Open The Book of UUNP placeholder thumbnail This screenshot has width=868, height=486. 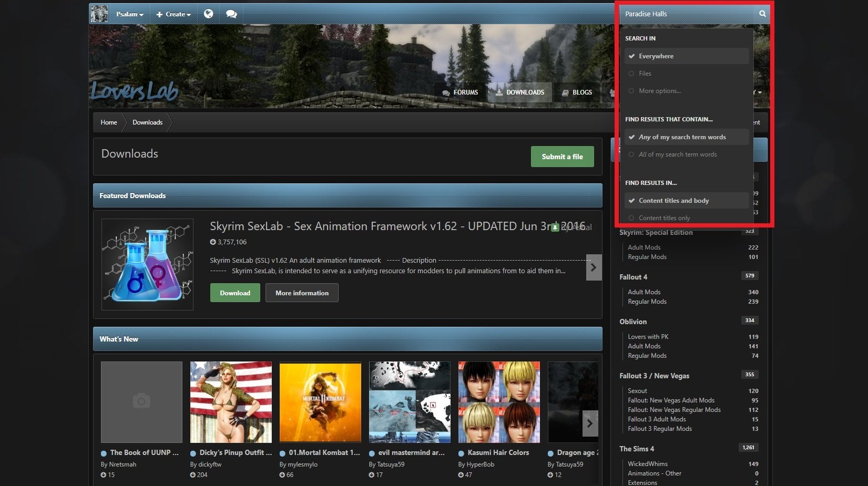coord(141,402)
